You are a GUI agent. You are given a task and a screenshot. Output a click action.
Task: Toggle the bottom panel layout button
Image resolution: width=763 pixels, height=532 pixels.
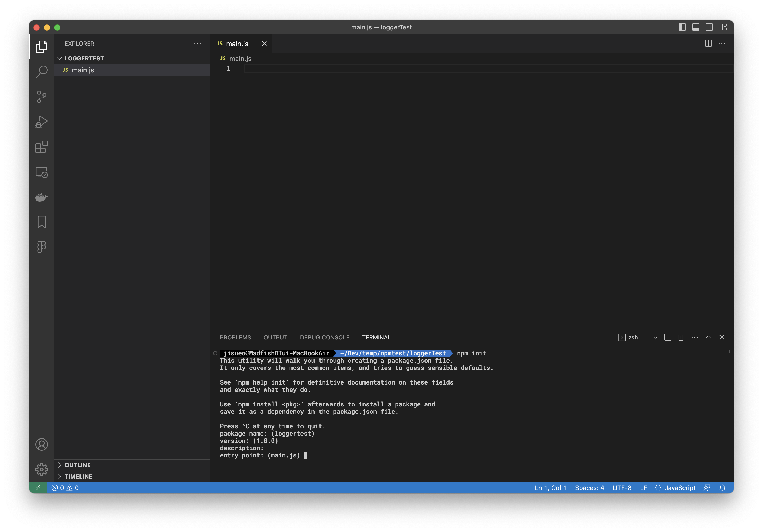[x=696, y=27]
